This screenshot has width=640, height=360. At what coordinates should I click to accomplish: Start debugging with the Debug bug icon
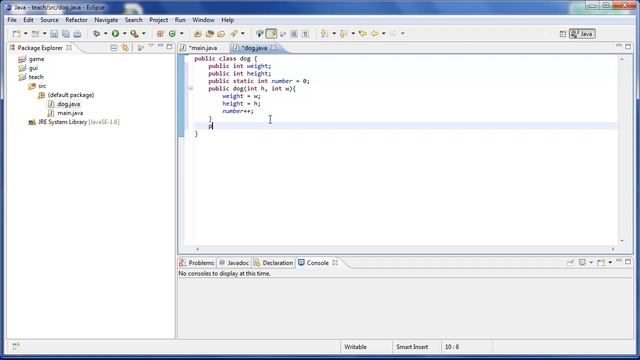[x=97, y=34]
